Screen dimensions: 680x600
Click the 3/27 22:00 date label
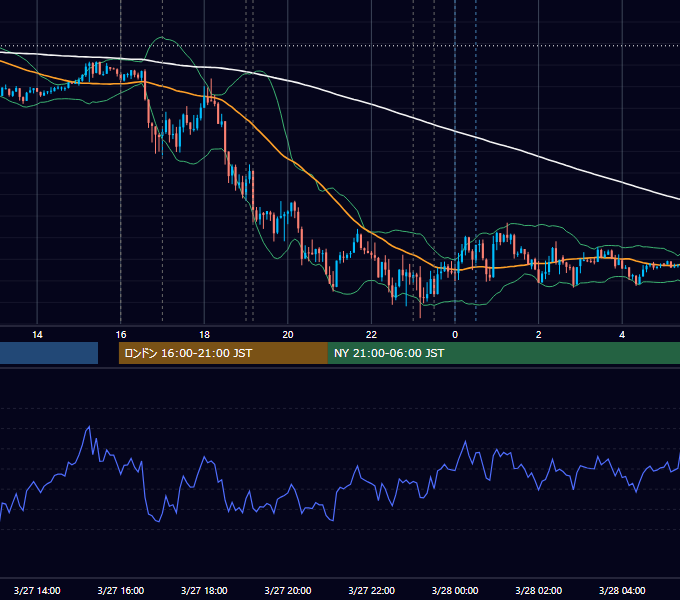(x=372, y=590)
